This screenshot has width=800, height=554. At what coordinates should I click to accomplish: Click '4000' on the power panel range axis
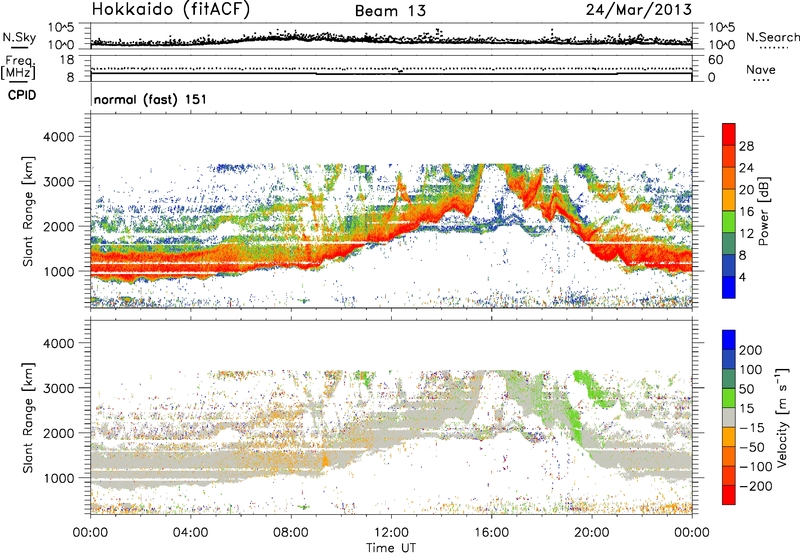(59, 137)
